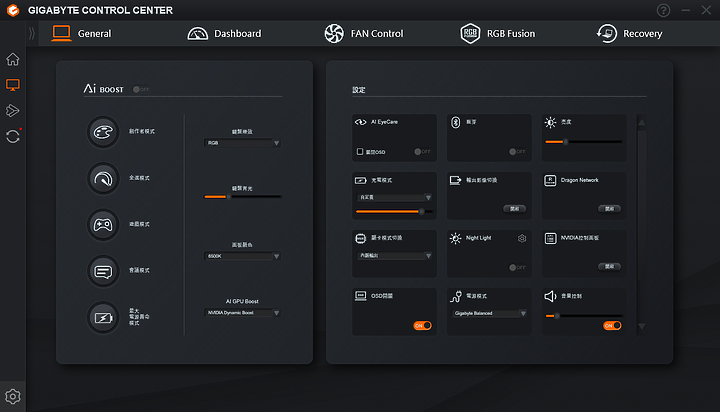Image resolution: width=720 pixels, height=412 pixels.
Task: Select the orange monitor icon in sidebar
Action: pyautogui.click(x=13, y=85)
